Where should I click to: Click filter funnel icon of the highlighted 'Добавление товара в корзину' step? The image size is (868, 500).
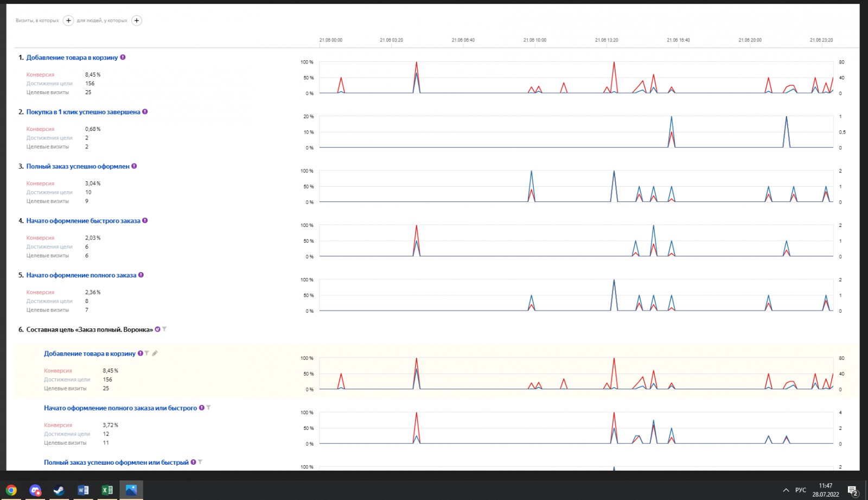click(x=146, y=353)
